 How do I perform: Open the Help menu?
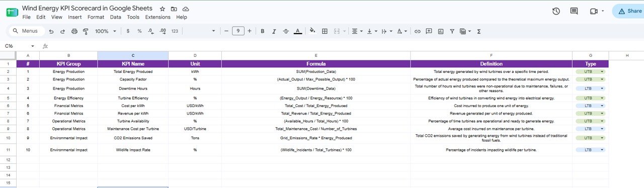[x=182, y=17]
